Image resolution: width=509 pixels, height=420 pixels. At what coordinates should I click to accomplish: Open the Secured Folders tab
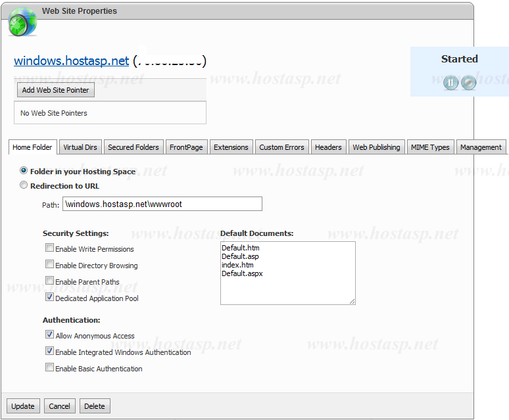(133, 147)
